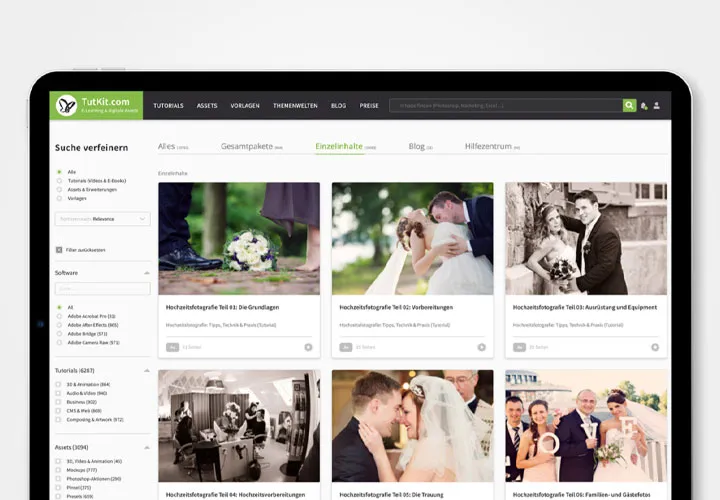
Task: Open the veiled bride ceremony thumbnail
Action: [413, 426]
